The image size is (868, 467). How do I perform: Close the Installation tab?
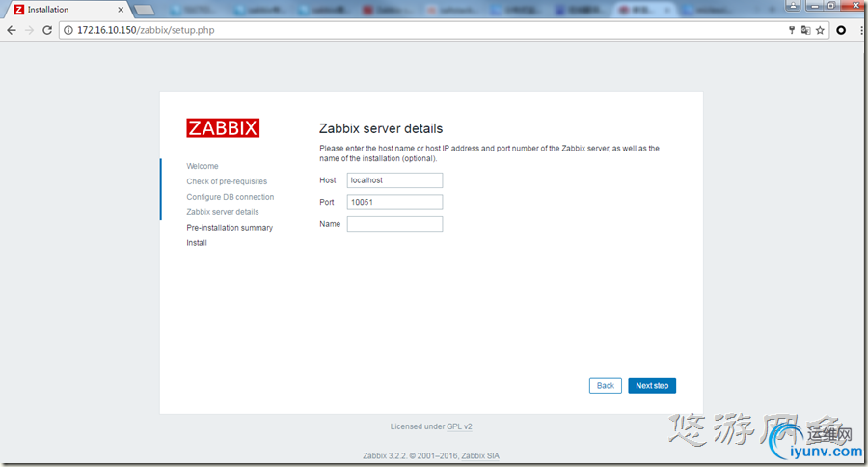click(121, 10)
